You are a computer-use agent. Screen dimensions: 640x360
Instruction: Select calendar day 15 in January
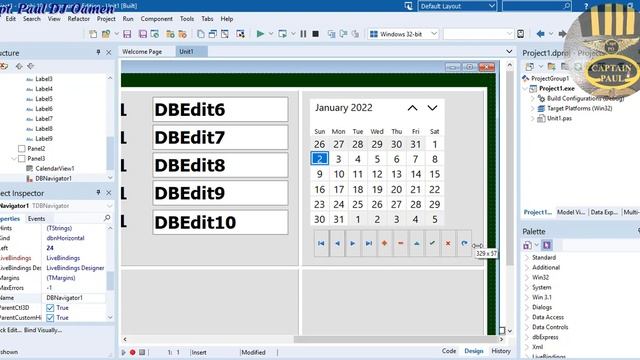434,174
